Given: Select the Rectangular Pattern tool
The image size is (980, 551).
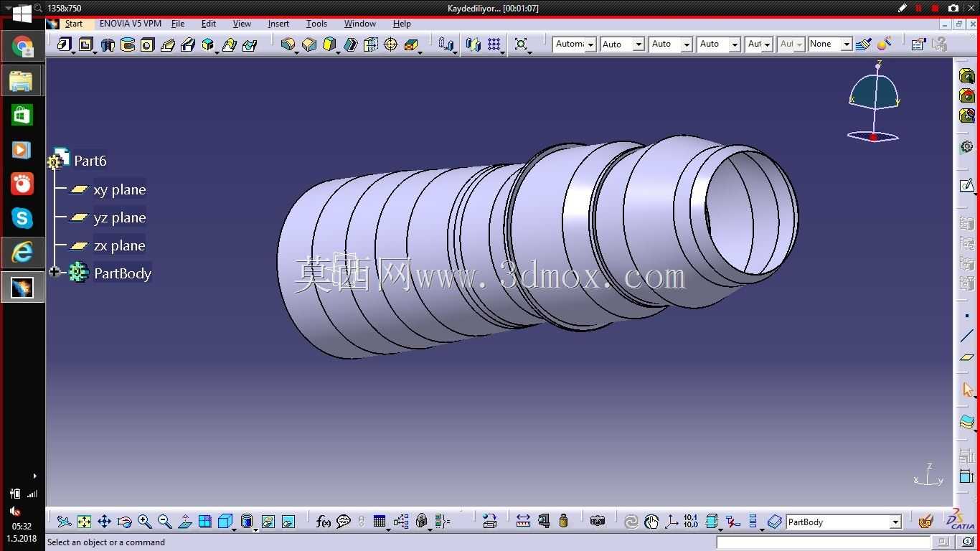Looking at the screenshot, I should 494,44.
